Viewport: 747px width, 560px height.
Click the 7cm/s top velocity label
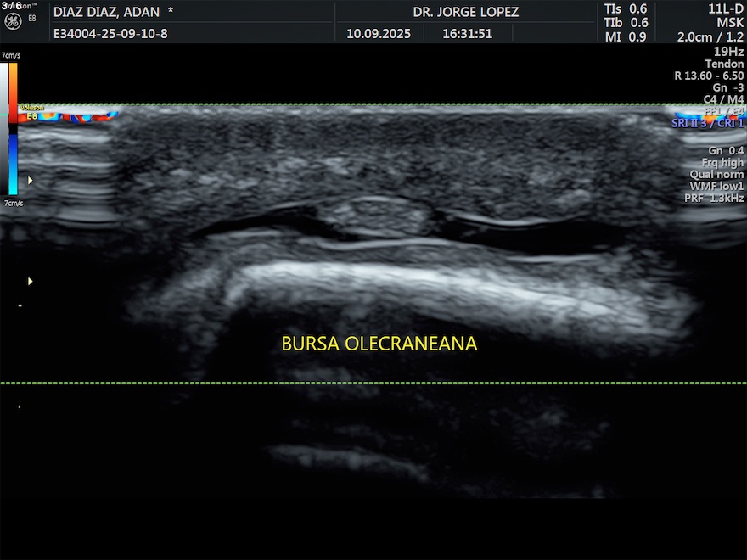tap(10, 56)
